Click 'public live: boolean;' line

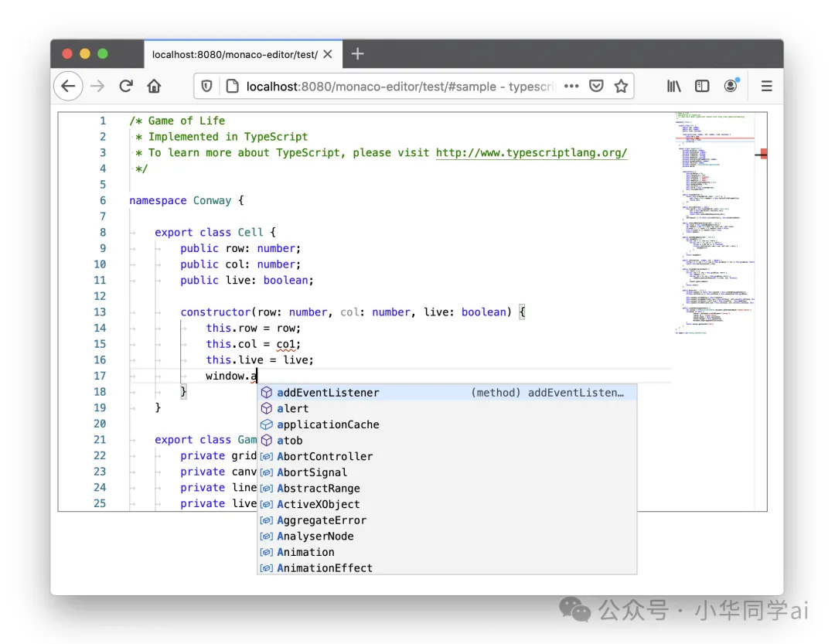[247, 280]
